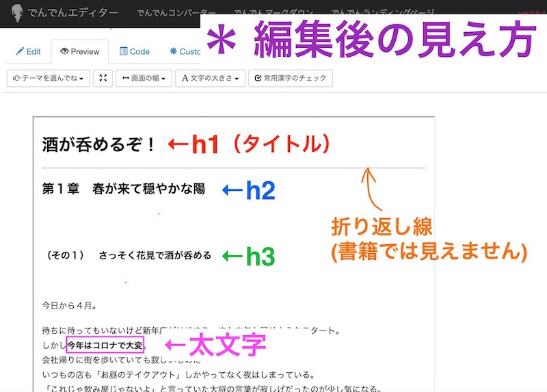Screen dimensions: 547x392
Task: Toggle fullscreen with the expand arrows icon
Action: point(103,79)
